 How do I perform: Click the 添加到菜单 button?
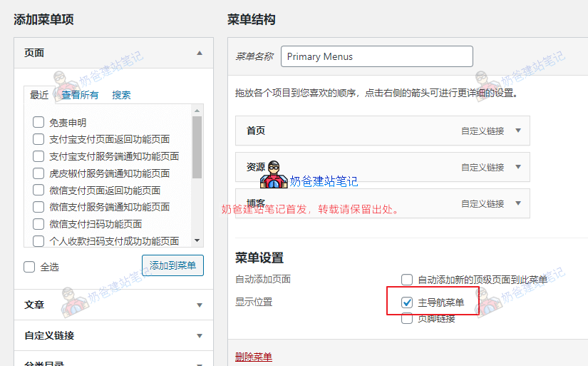(x=172, y=265)
